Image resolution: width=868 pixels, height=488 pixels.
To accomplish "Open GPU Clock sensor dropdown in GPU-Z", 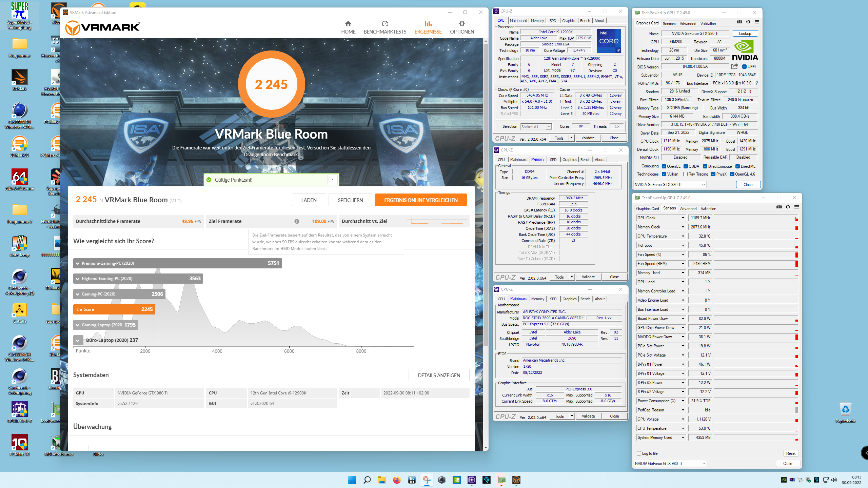I will (683, 218).
